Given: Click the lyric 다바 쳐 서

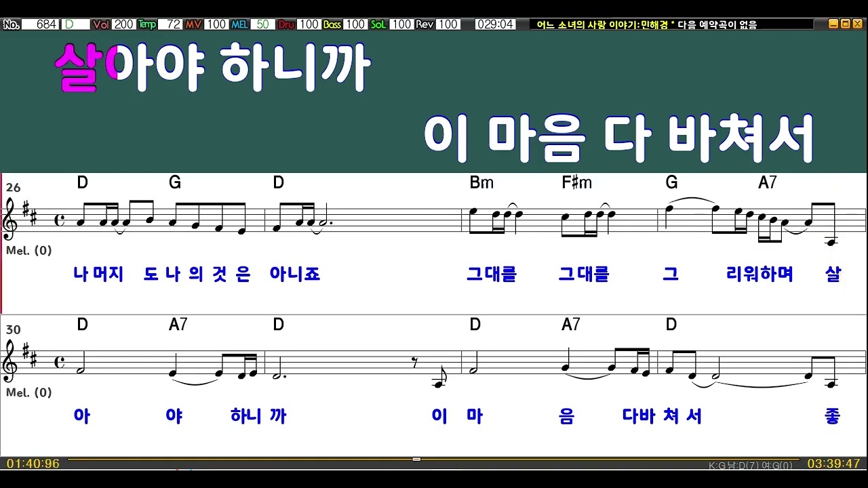Looking at the screenshot, I should click(662, 416).
